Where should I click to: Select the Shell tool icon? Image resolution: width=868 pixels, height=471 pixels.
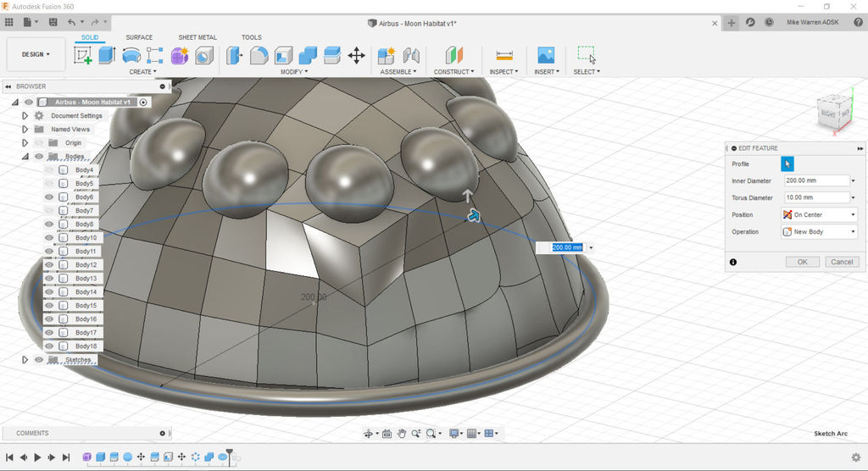283,55
